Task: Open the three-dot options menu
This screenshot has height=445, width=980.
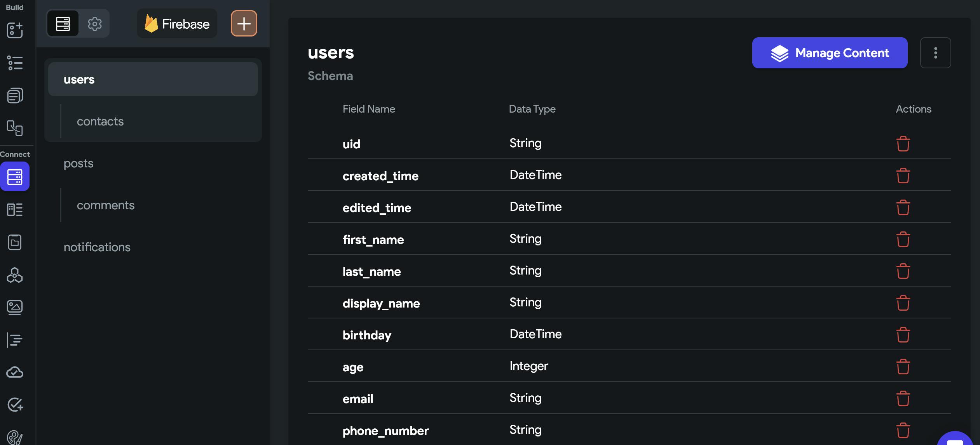Action: coord(935,53)
